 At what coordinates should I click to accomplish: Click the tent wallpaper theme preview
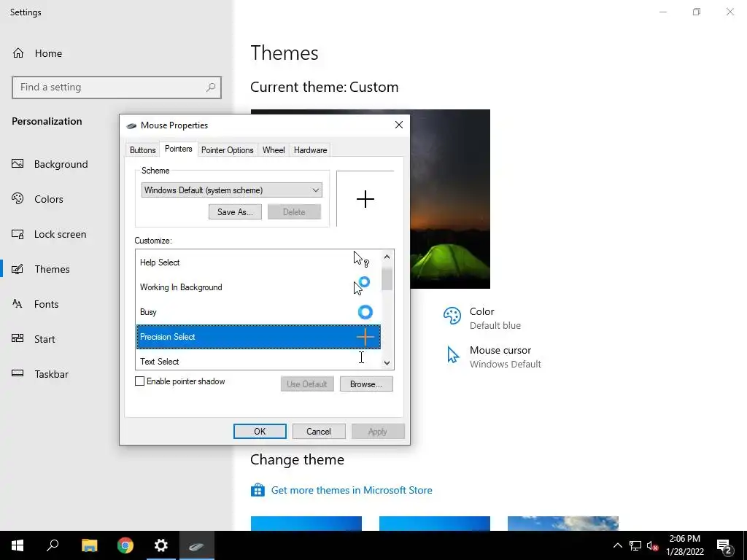(x=450, y=199)
